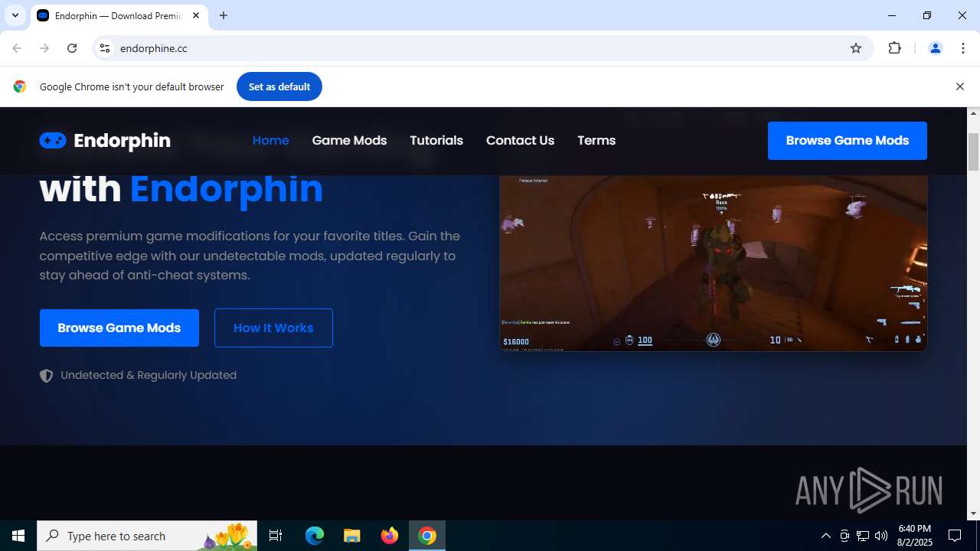The image size is (980, 551).
Task: Click the How It Works button
Action: point(273,328)
